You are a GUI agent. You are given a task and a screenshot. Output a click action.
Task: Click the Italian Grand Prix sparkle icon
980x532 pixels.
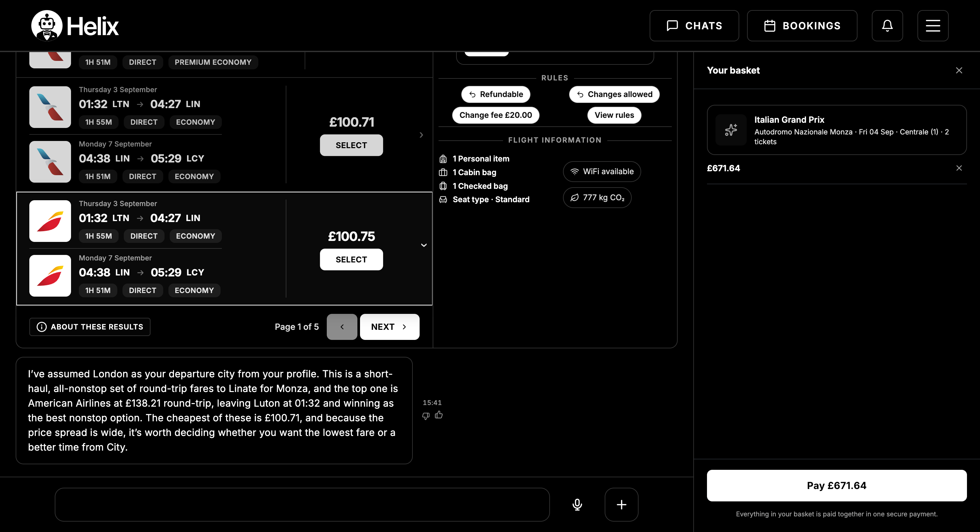point(731,130)
